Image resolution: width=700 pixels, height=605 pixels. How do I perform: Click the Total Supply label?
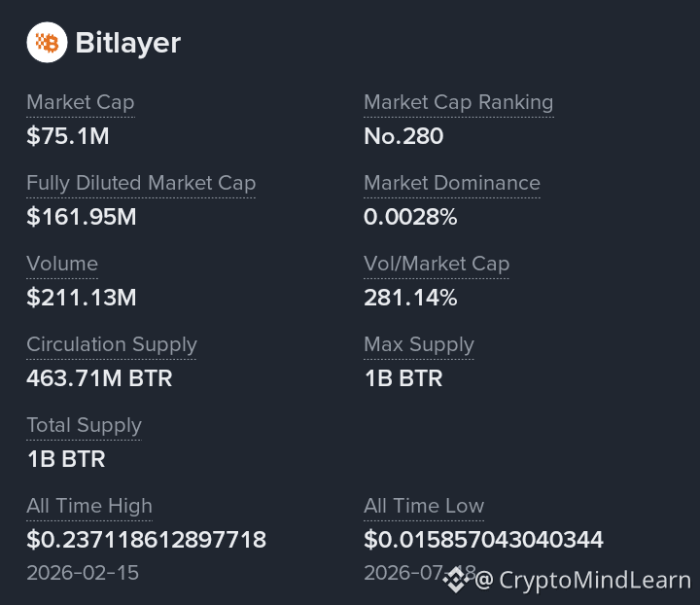click(x=84, y=425)
